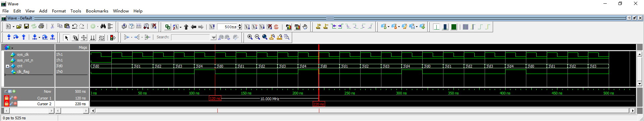Open the Add Bookmark dropdown arrow

pos(388,27)
